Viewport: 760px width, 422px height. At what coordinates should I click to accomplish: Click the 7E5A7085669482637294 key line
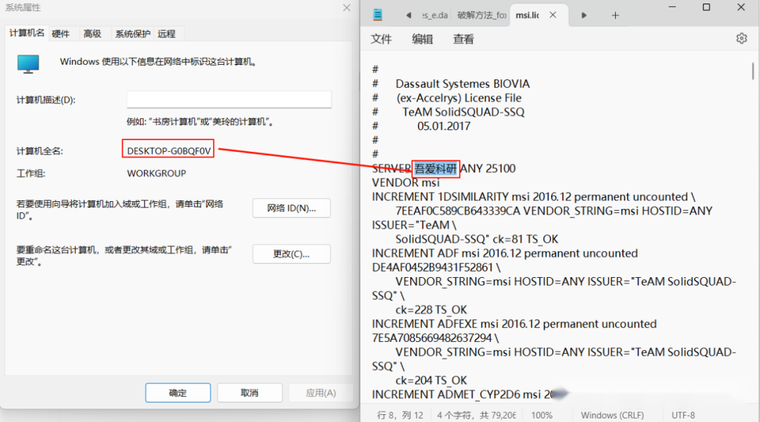(435, 338)
